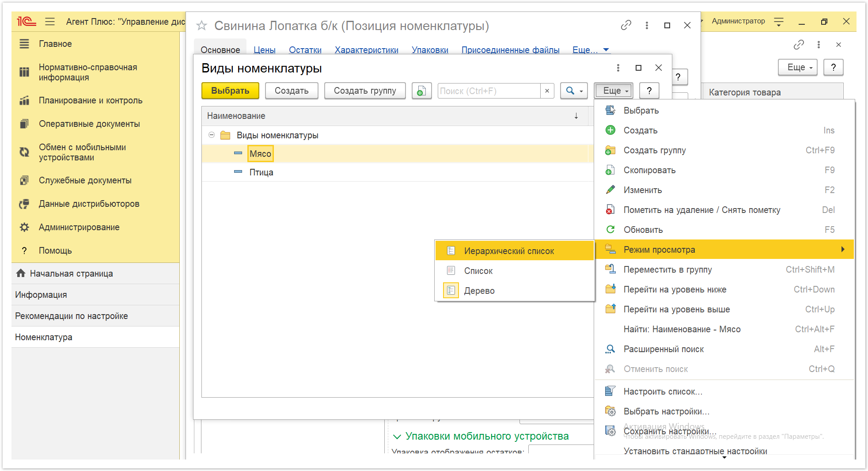Collapse the Виды номенклатуры tree group
Image resolution: width=868 pixels, height=471 pixels.
(x=212, y=135)
